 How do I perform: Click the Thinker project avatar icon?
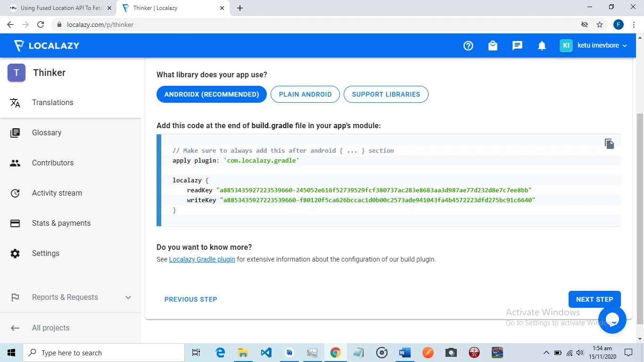click(x=17, y=73)
